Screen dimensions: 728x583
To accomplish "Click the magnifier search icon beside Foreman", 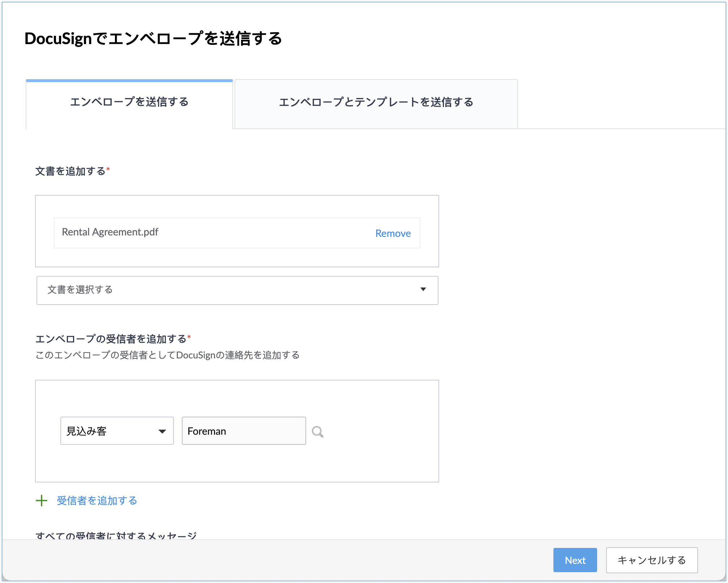I will tap(317, 431).
